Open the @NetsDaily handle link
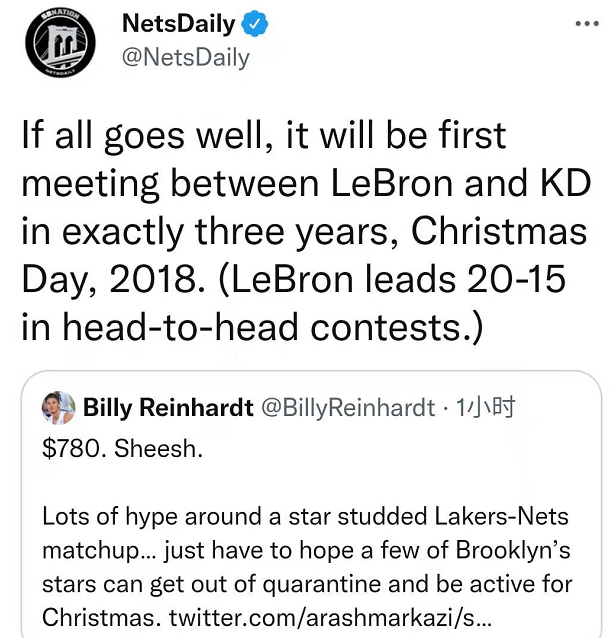Image resolution: width=611 pixels, height=638 pixels. (x=185, y=58)
